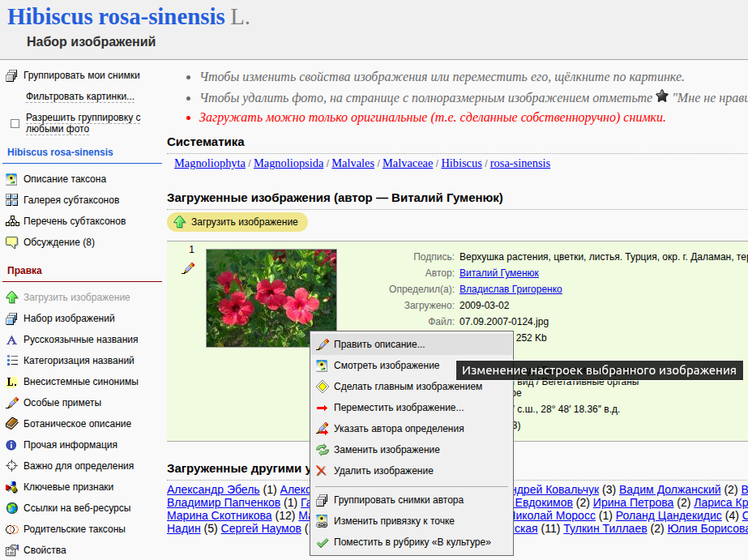This screenshot has width=748, height=560.
Task: Open the Magnoliophyta taxonomy link
Action: pos(210,163)
